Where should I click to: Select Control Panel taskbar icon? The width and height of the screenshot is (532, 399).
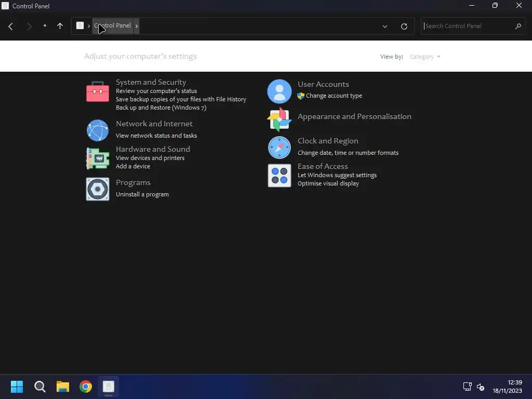coord(109,387)
